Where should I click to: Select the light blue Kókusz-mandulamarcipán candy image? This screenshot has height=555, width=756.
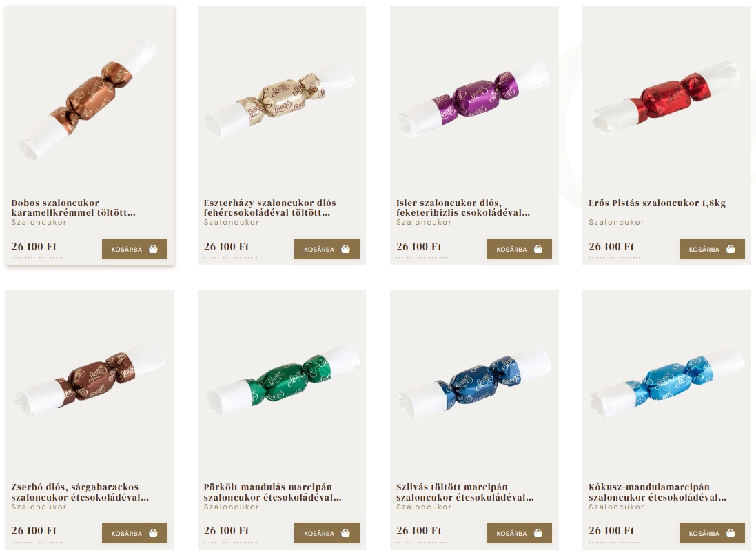[x=667, y=381]
